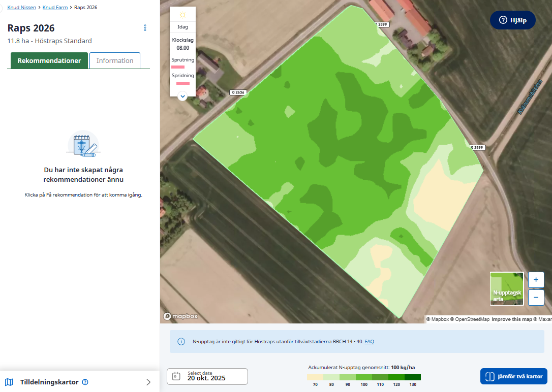552x392 pixels.
Task: Open the three-dot field options menu
Action: pos(145,28)
